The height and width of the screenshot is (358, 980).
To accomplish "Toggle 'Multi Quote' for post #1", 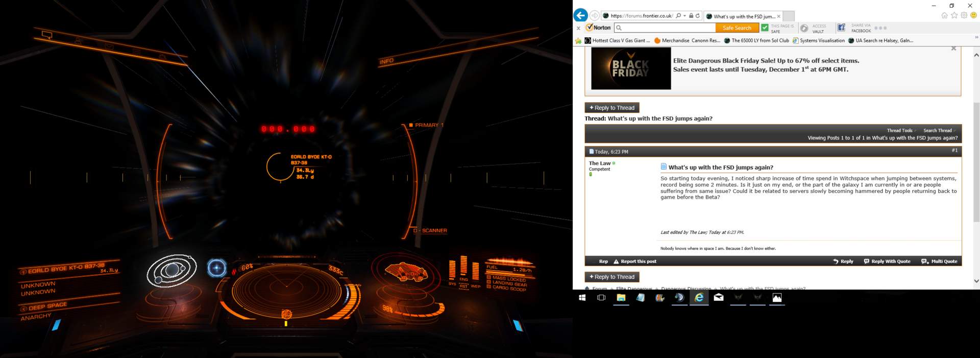I will [x=939, y=261].
